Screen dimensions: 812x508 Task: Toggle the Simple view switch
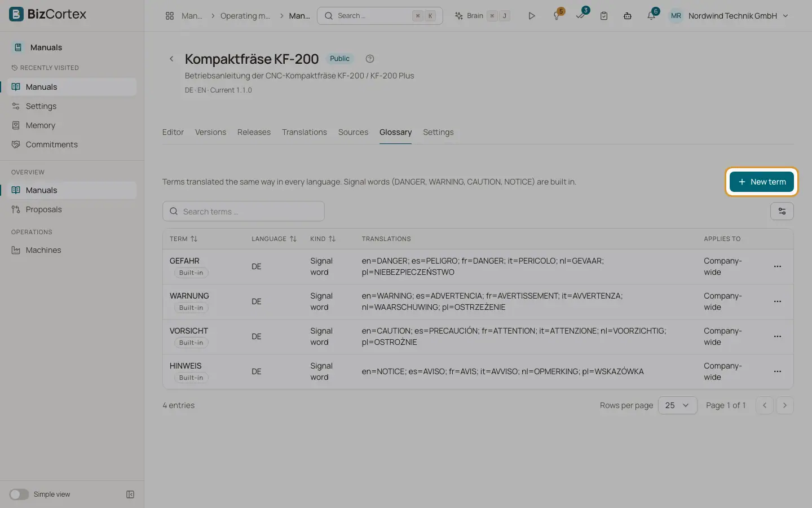[19, 494]
